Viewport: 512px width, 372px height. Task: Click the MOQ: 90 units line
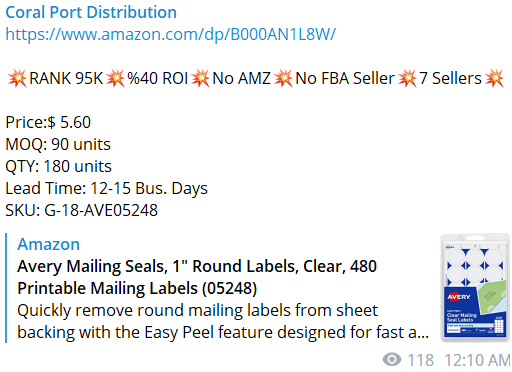point(58,144)
